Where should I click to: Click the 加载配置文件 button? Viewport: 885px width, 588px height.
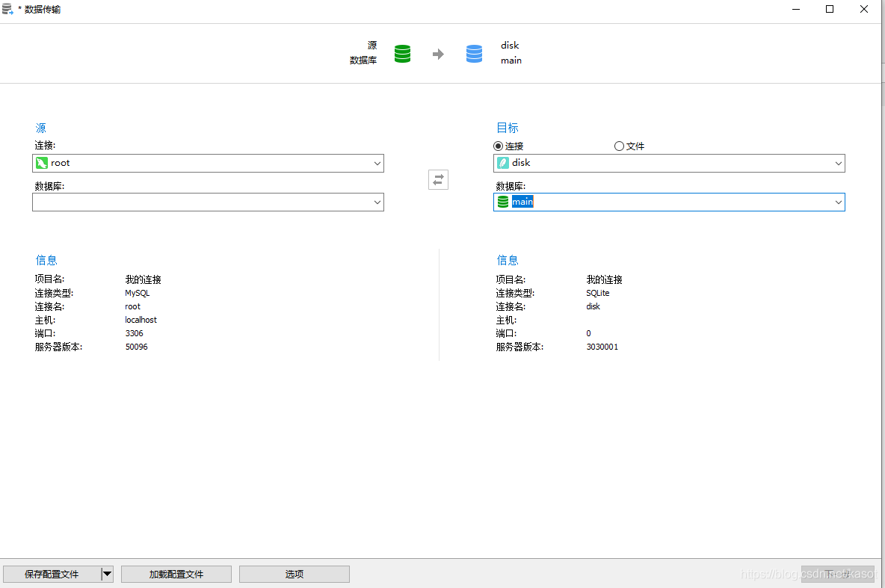[176, 574]
